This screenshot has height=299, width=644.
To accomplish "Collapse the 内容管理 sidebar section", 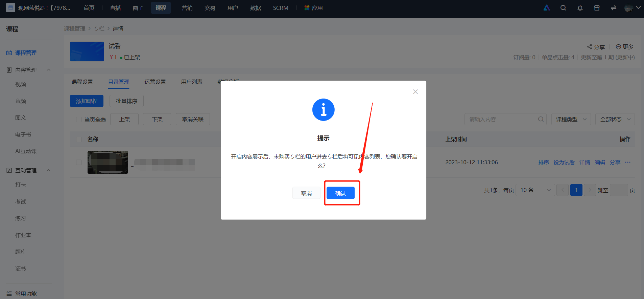I will pyautogui.click(x=48, y=70).
